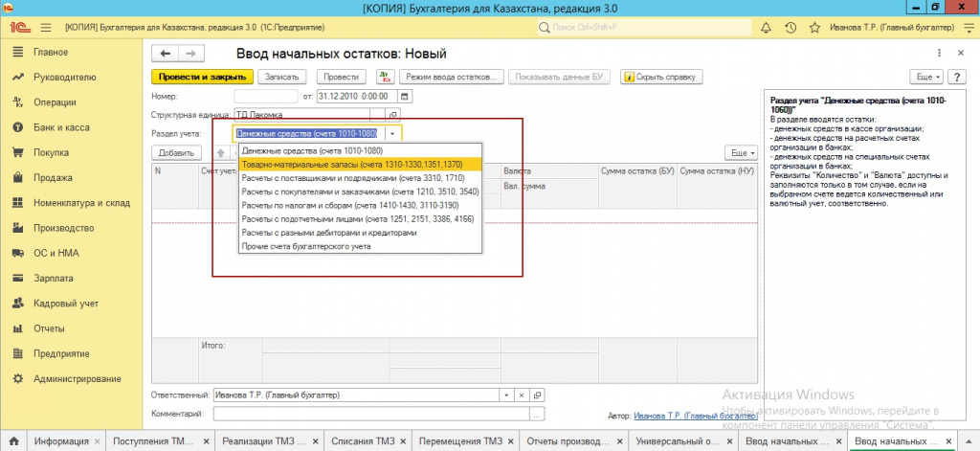Open Предприятие section in sidebar
The width and height of the screenshot is (980, 451).
[59, 353]
